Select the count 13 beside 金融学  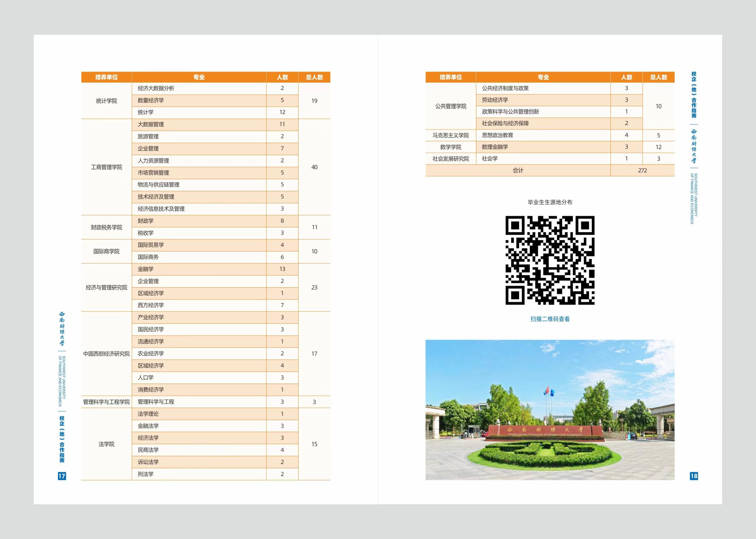tap(282, 269)
